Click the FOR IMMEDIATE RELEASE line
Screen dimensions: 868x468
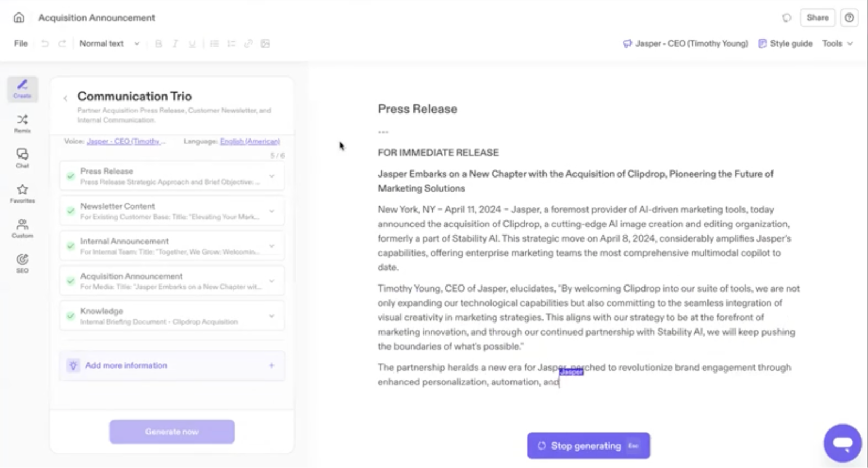pos(438,153)
